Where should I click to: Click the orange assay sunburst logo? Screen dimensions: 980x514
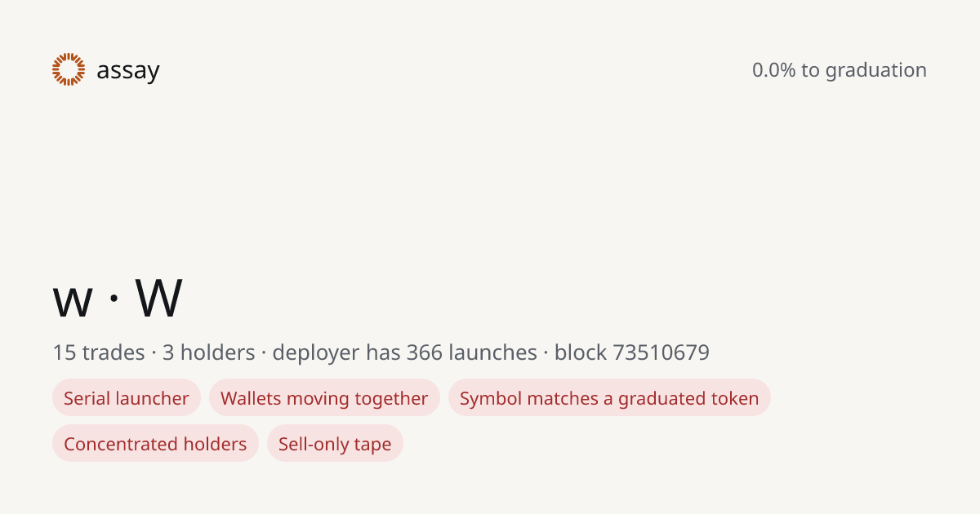69,69
